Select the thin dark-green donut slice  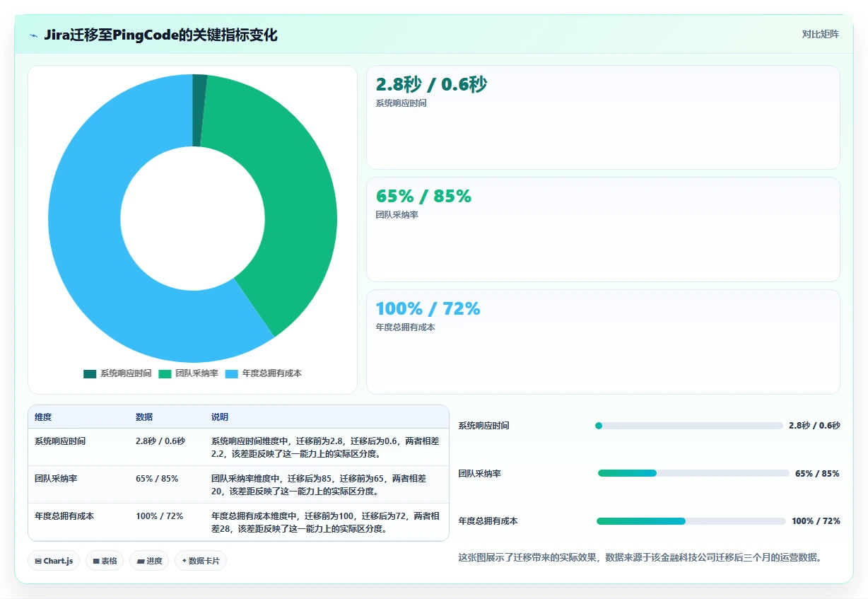pyautogui.click(x=200, y=110)
